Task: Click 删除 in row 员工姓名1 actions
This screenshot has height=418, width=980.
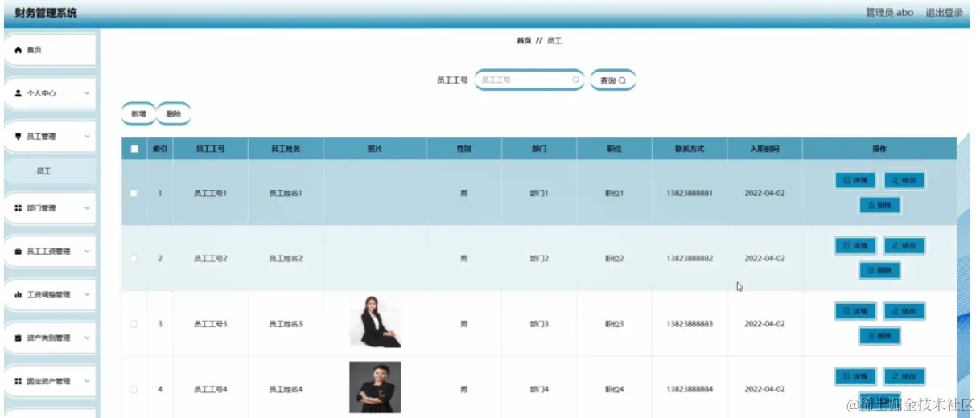Action: pyautogui.click(x=879, y=205)
